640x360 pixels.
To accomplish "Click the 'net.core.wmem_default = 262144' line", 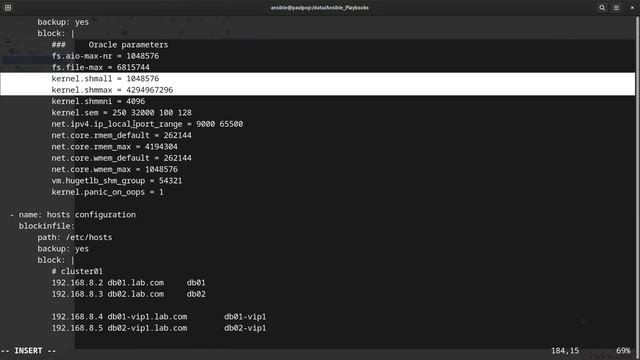I will [121, 158].
